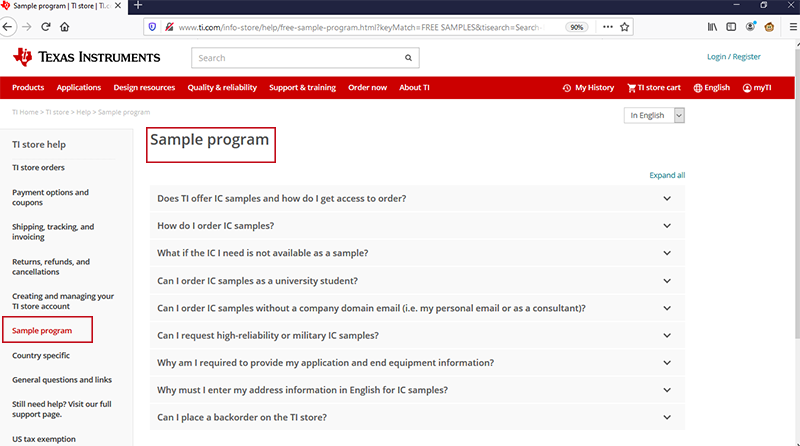The height and width of the screenshot is (446, 800).
Task: Open page actions three-dots menu
Action: click(608, 27)
